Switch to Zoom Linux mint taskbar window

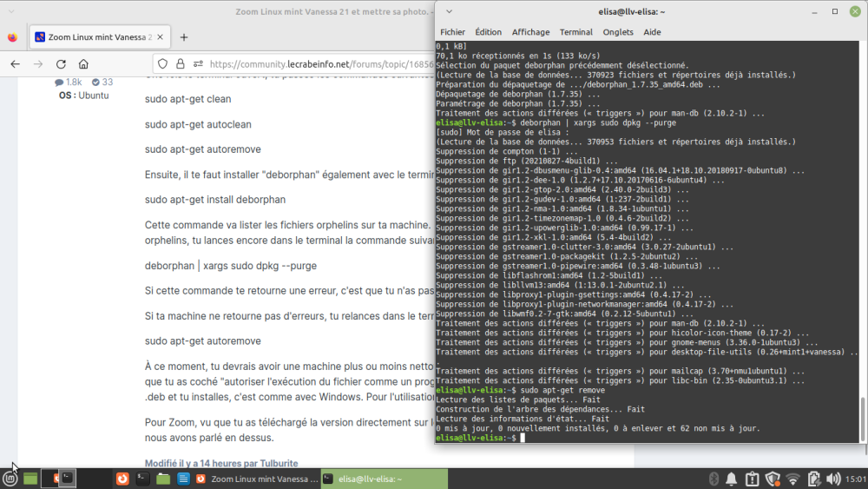(x=256, y=479)
